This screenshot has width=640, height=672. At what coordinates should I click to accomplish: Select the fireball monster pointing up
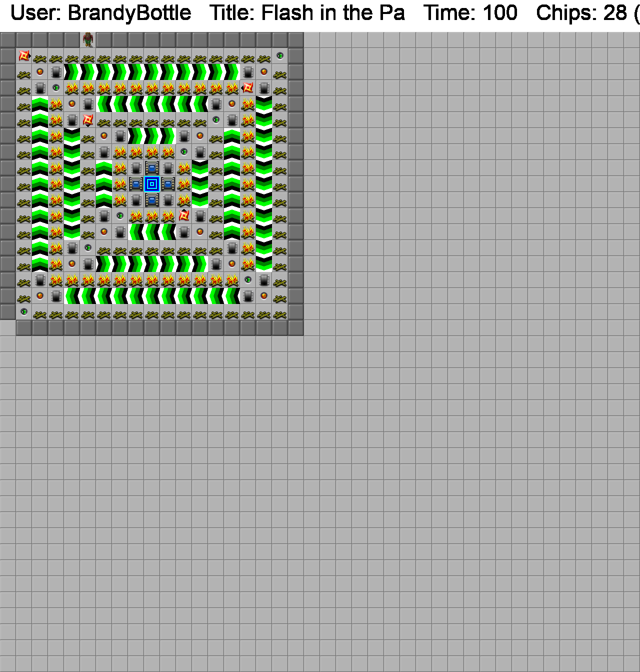point(184,216)
